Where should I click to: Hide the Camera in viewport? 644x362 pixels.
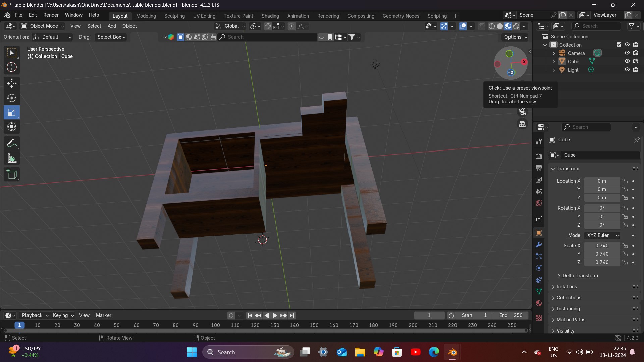click(x=627, y=53)
